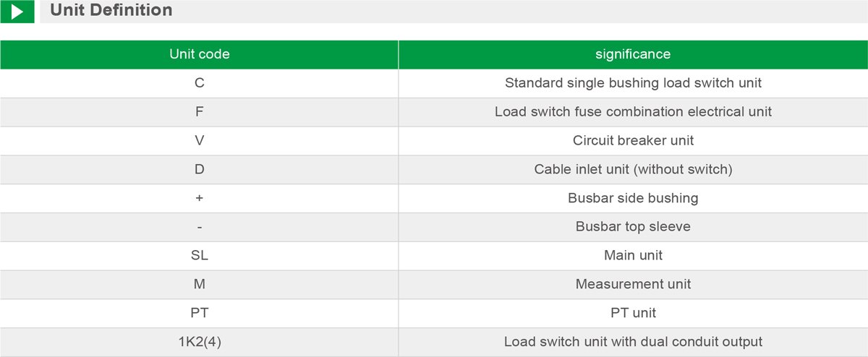Click the Busbar side bushing text
The width and height of the screenshot is (868, 357).
coord(633,198)
